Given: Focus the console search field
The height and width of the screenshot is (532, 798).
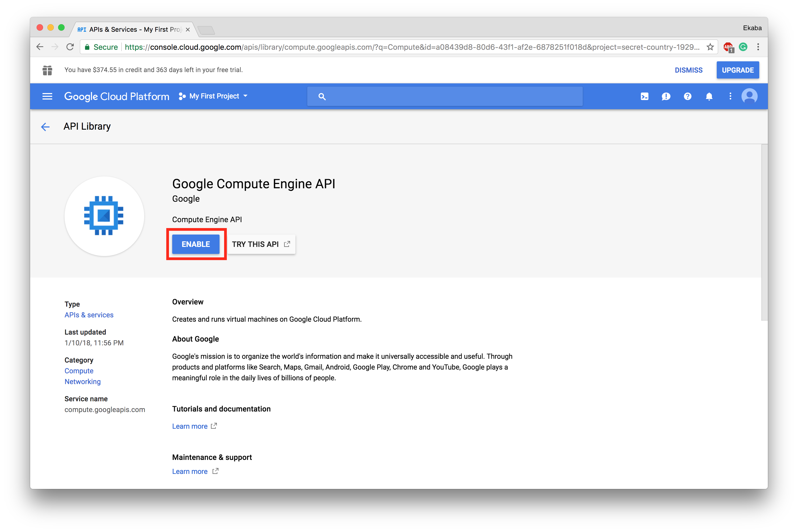Looking at the screenshot, I should (x=445, y=96).
